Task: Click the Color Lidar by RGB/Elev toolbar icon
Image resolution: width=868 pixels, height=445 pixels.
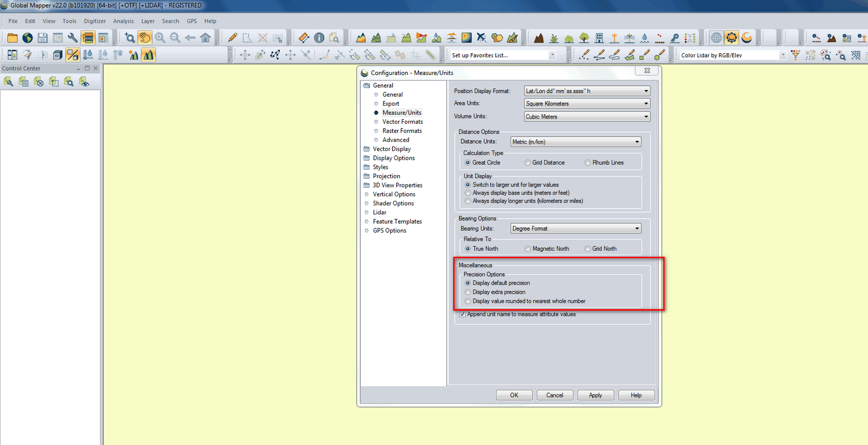Action: pos(732,55)
